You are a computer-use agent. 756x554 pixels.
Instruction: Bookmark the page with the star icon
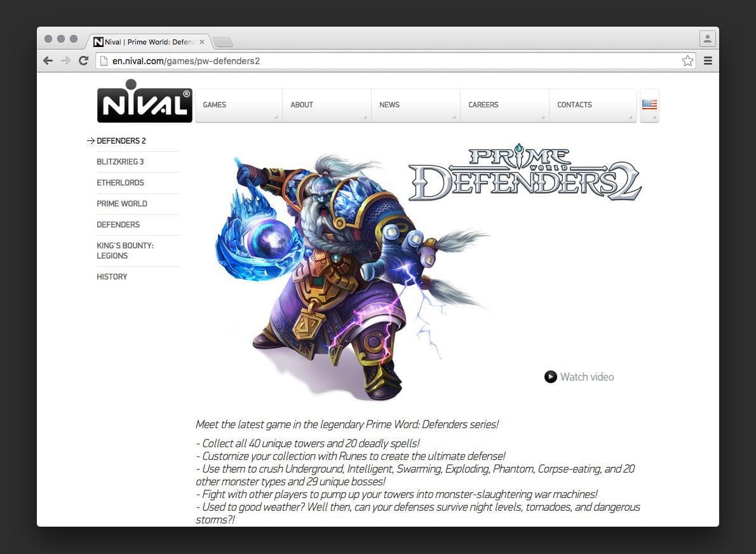[687, 61]
